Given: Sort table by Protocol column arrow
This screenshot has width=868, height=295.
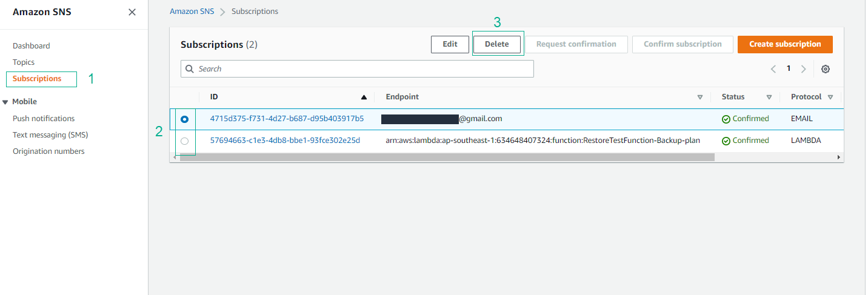Looking at the screenshot, I should [x=830, y=97].
